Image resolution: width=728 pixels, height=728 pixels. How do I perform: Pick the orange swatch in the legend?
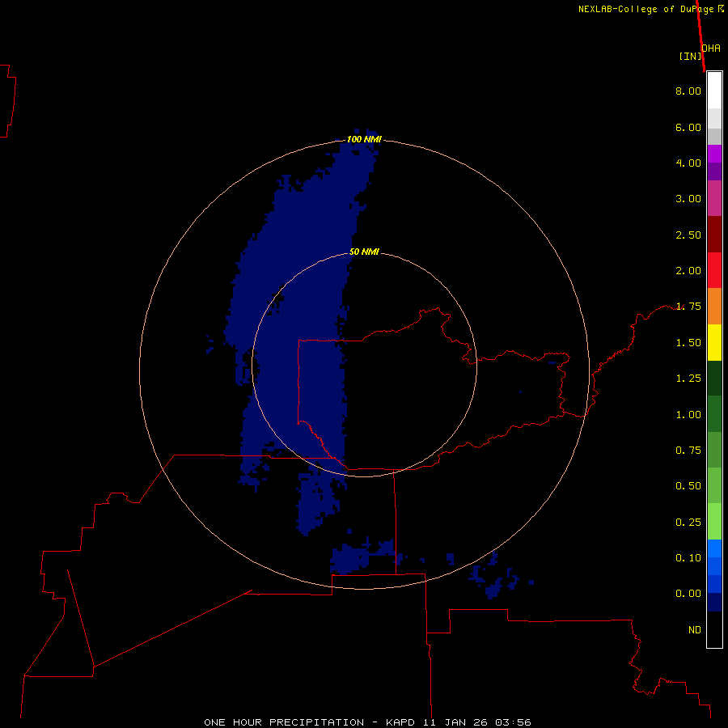[714, 307]
